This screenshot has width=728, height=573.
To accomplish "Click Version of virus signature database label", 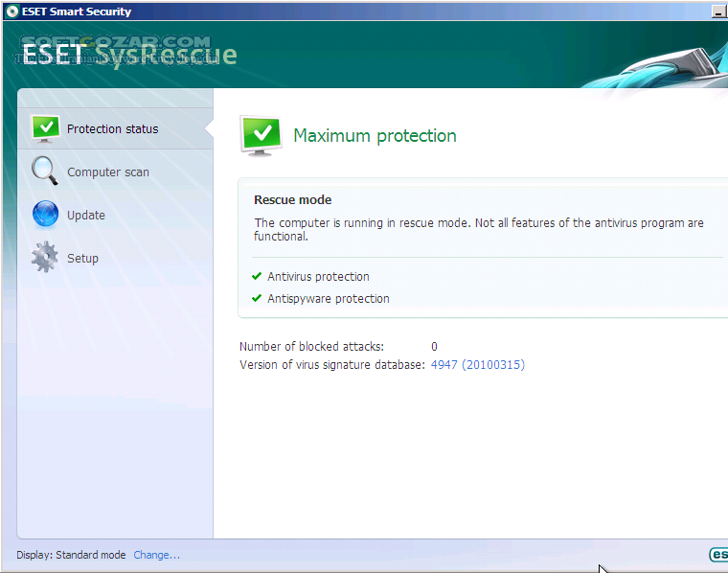I will pos(332,364).
